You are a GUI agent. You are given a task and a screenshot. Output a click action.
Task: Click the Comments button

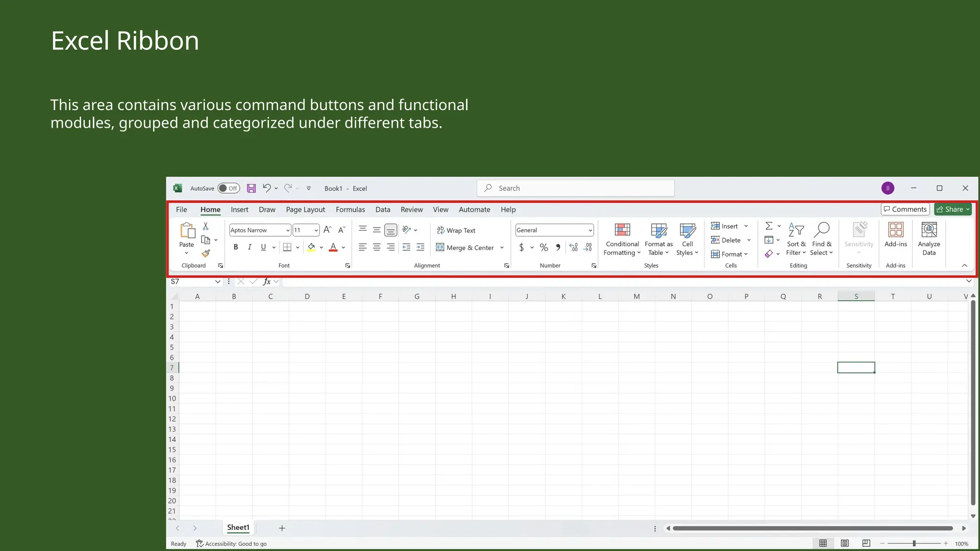[x=905, y=209]
